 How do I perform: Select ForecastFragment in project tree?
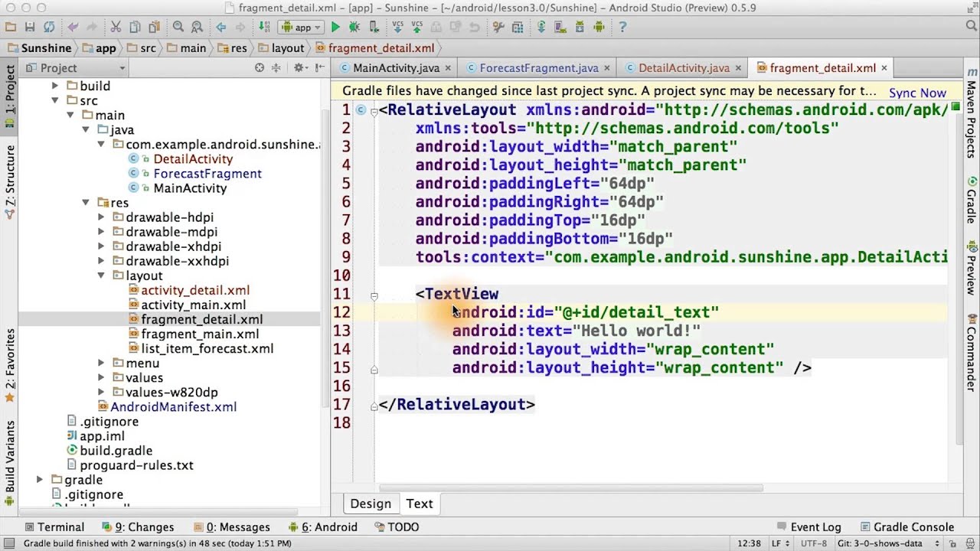point(207,174)
